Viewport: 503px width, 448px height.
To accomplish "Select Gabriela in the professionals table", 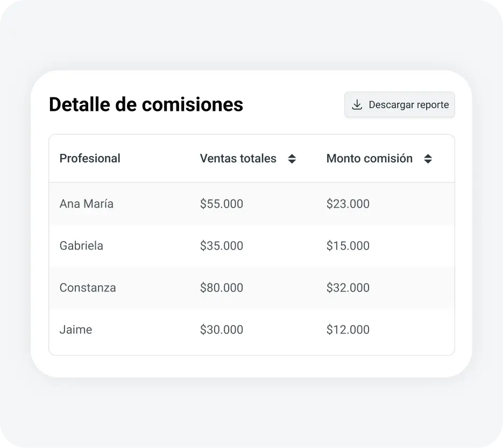I will click(81, 246).
